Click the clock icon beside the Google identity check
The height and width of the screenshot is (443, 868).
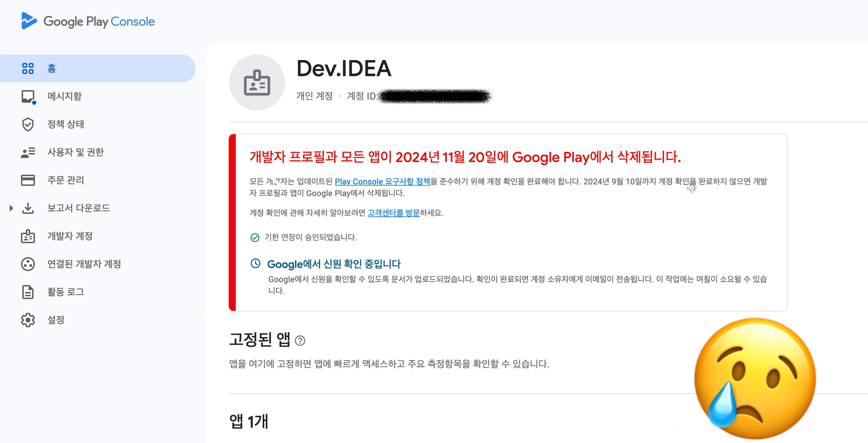pyautogui.click(x=256, y=263)
